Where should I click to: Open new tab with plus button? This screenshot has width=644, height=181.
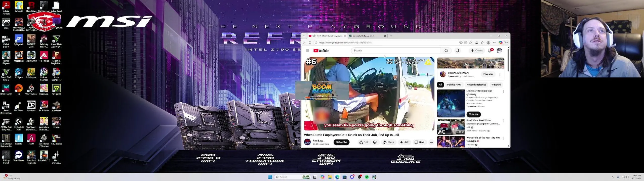(391, 36)
